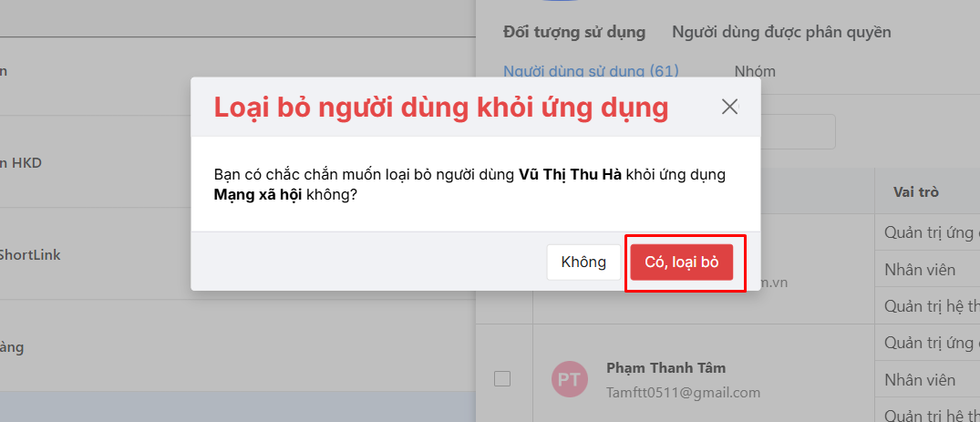Click the email Tamftt0511@gmail.com
Viewport: 980px width, 422px height.
pos(683,392)
